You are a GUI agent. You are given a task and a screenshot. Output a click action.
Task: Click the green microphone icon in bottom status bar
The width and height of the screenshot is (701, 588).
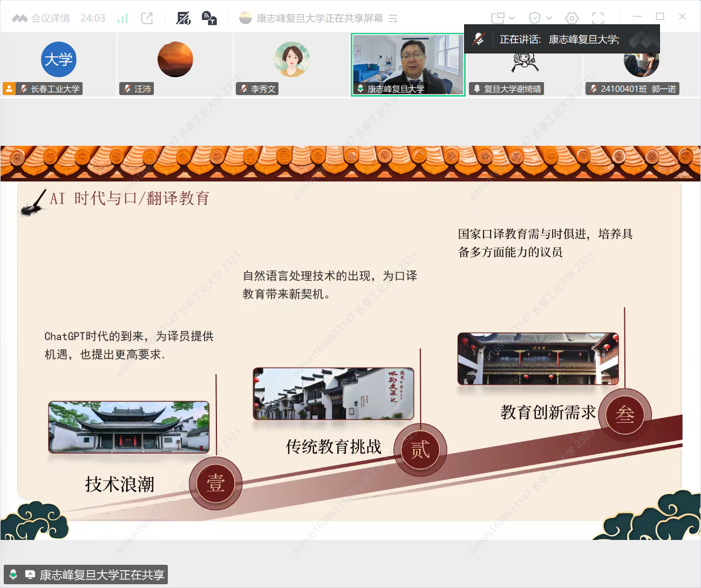pyautogui.click(x=13, y=575)
